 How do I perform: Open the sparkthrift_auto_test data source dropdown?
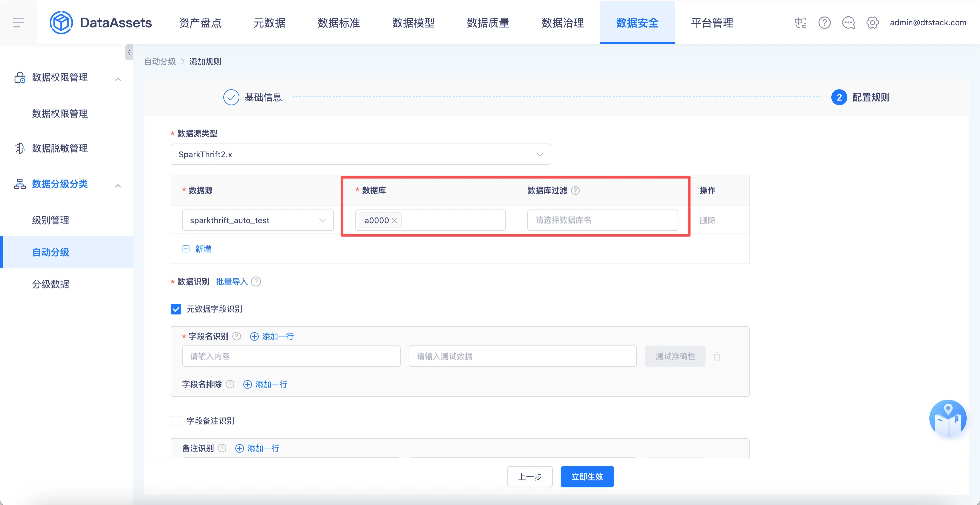pyautogui.click(x=258, y=221)
